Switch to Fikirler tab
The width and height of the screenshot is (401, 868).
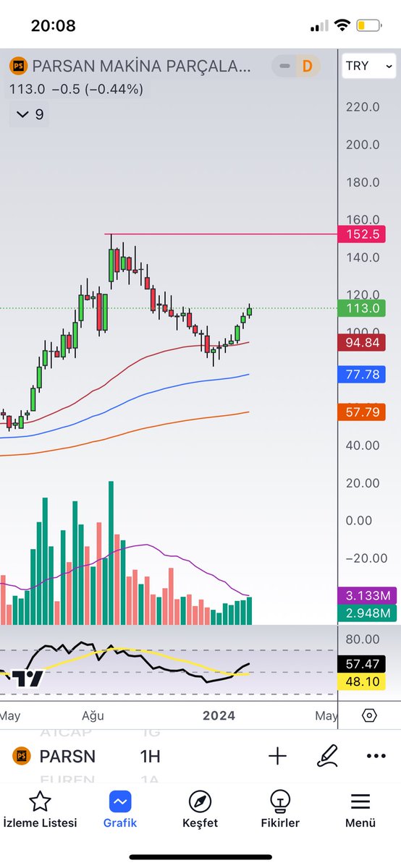(x=280, y=809)
